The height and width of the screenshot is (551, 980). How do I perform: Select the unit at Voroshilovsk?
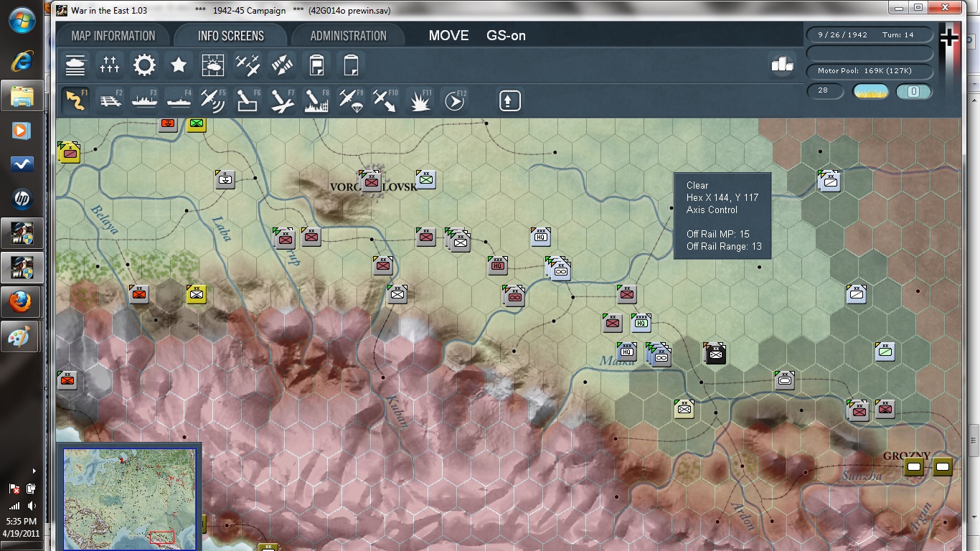(x=371, y=181)
